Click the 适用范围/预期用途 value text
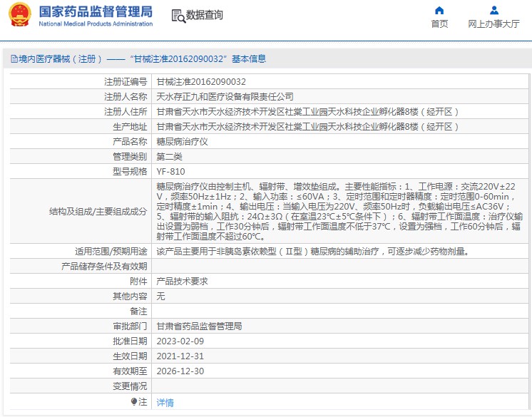532x417 pixels. click(313, 251)
